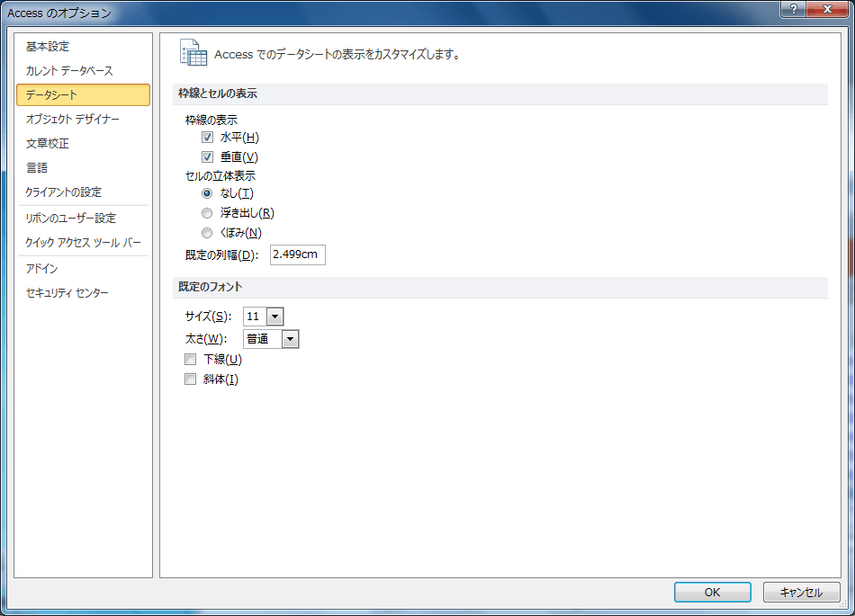Toggle the 垂直(V) gridline checkbox
This screenshot has width=855, height=616.
click(x=207, y=157)
